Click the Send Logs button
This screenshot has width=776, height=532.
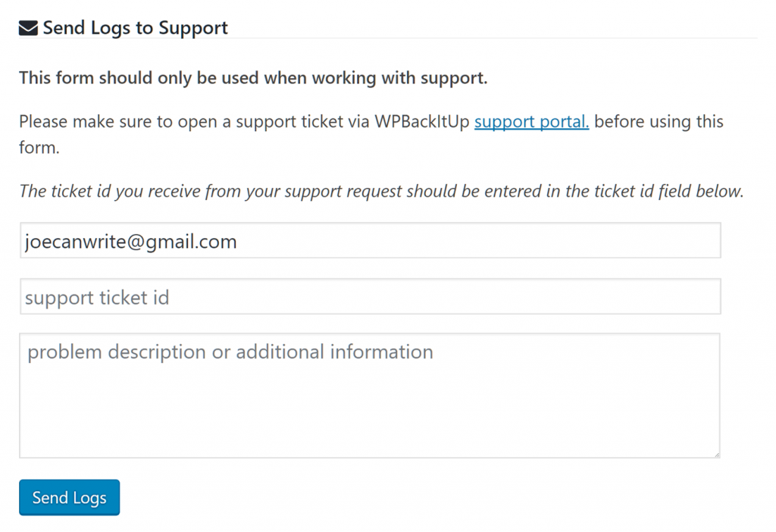click(x=69, y=497)
